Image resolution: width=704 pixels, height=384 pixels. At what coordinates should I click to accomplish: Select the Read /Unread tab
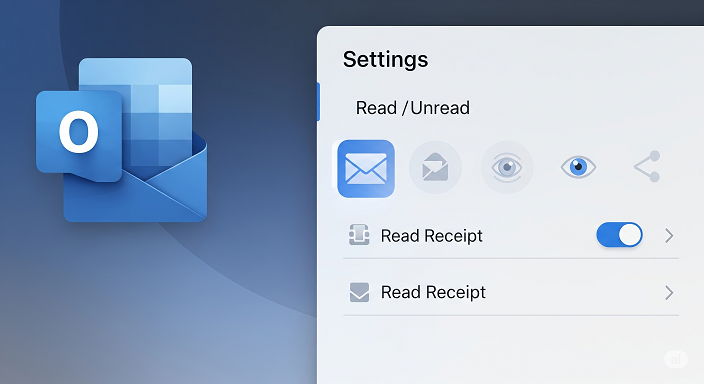[x=413, y=108]
